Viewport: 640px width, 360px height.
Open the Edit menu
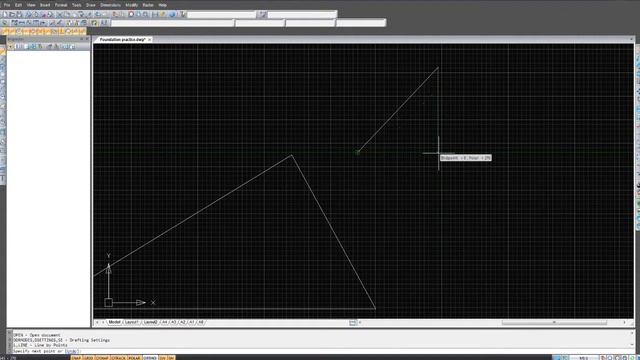18,5
